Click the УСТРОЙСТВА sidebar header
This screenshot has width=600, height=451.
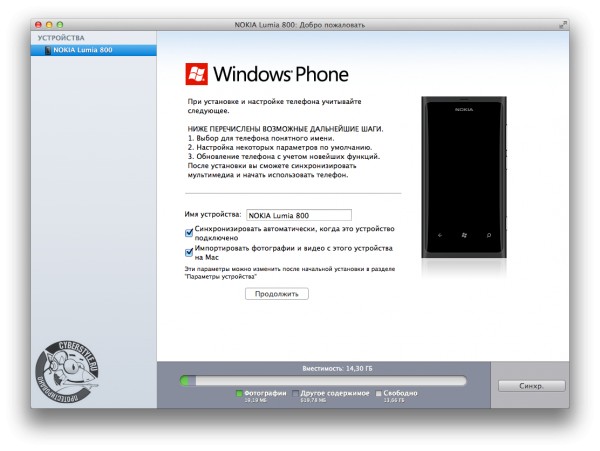(61, 38)
